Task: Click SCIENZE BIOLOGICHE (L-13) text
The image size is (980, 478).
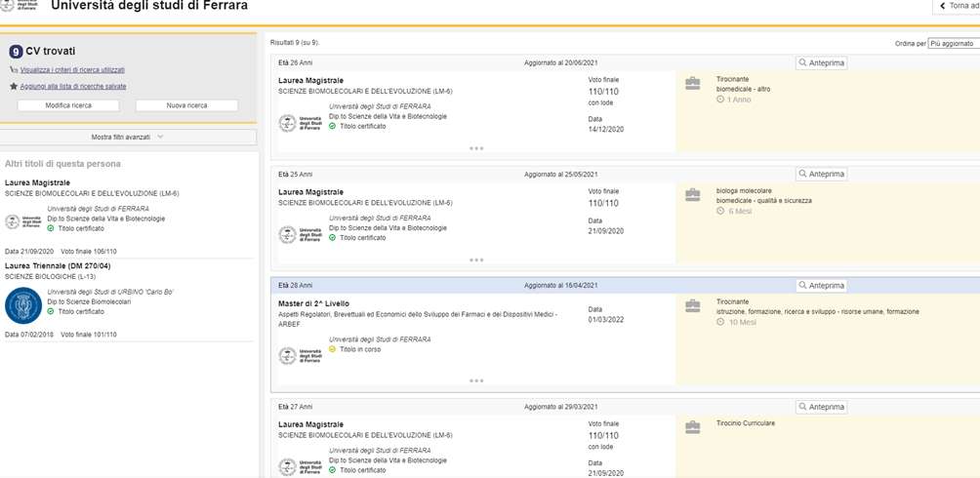Action: point(50,276)
